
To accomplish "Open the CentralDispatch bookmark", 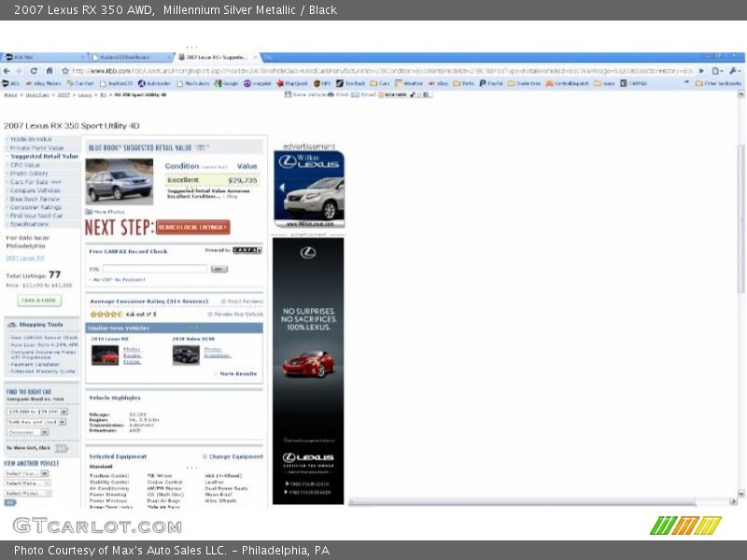I will pyautogui.click(x=567, y=83).
